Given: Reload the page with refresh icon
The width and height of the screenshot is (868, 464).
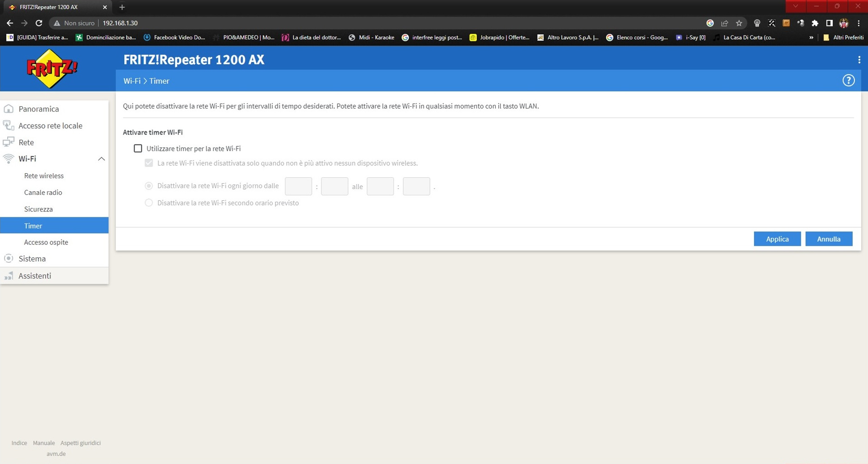Looking at the screenshot, I should point(39,23).
